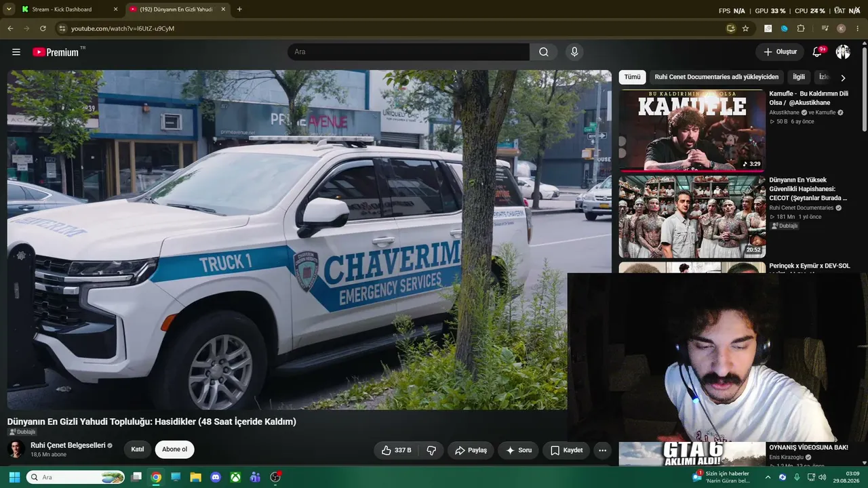Image resolution: width=868 pixels, height=488 pixels.
Task: Close the YouTube video tab
Action: tap(223, 9)
